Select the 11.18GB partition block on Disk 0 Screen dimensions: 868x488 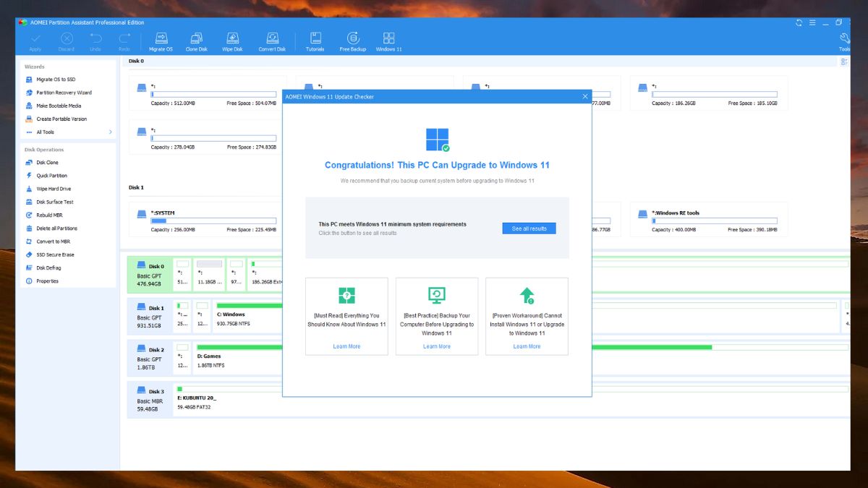point(209,274)
